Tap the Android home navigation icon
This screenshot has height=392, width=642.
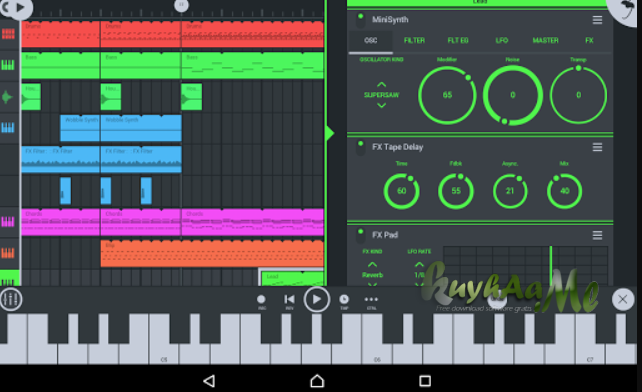pyautogui.click(x=317, y=381)
